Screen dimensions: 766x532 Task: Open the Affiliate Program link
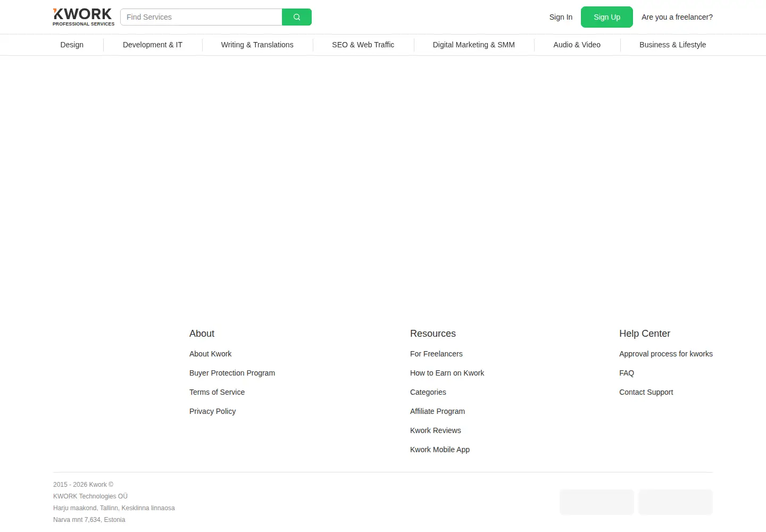438,411
